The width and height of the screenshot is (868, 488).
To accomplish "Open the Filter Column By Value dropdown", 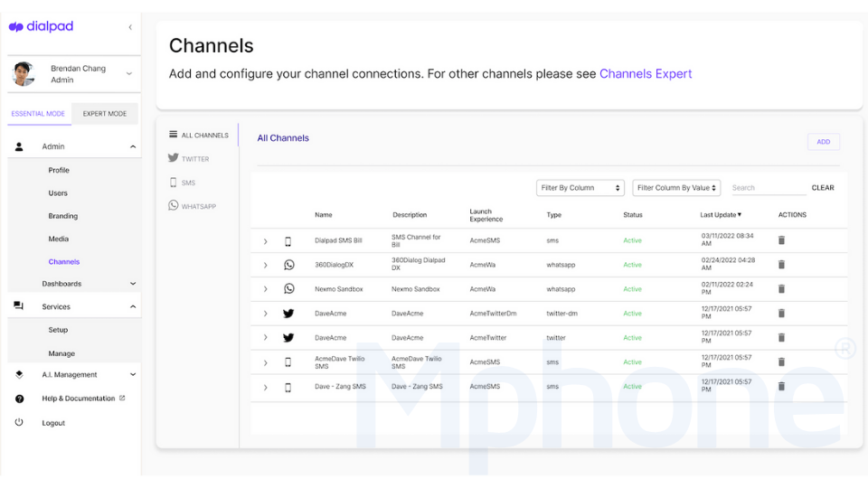I will [x=676, y=188].
